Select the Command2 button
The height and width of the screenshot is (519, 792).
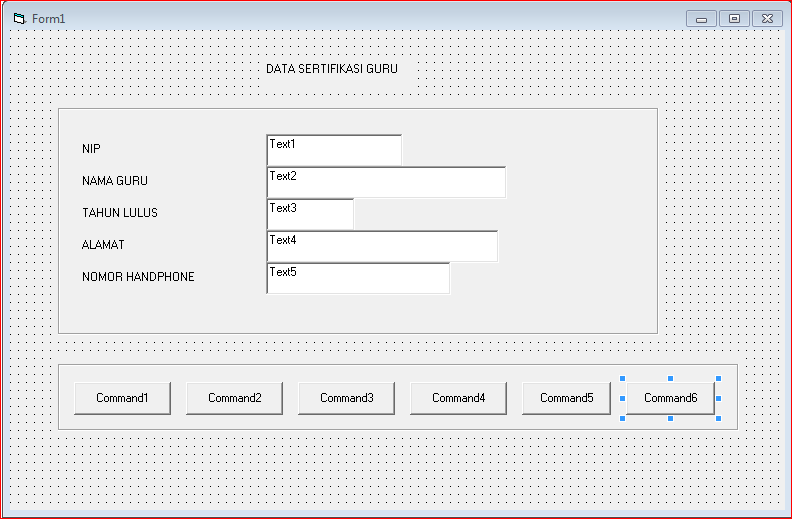[234, 398]
